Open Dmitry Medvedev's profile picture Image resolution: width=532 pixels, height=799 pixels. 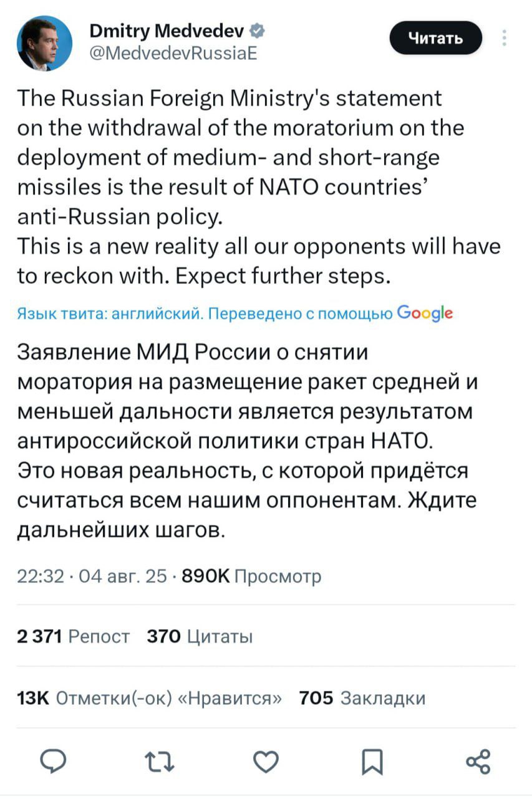coord(44,43)
